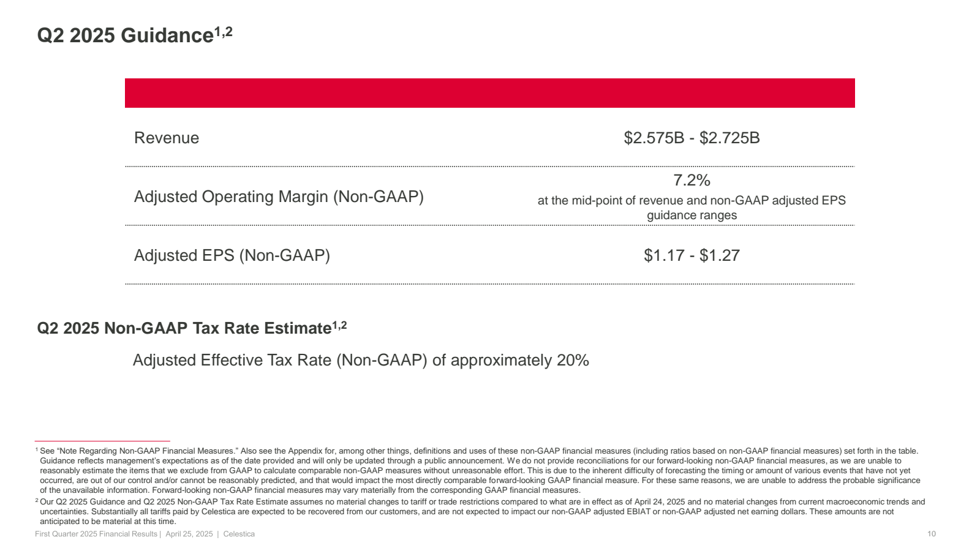The image size is (980, 551).
Task: Click the superscript 1,2 after Tax Rate Estimate
Action: 339,325
